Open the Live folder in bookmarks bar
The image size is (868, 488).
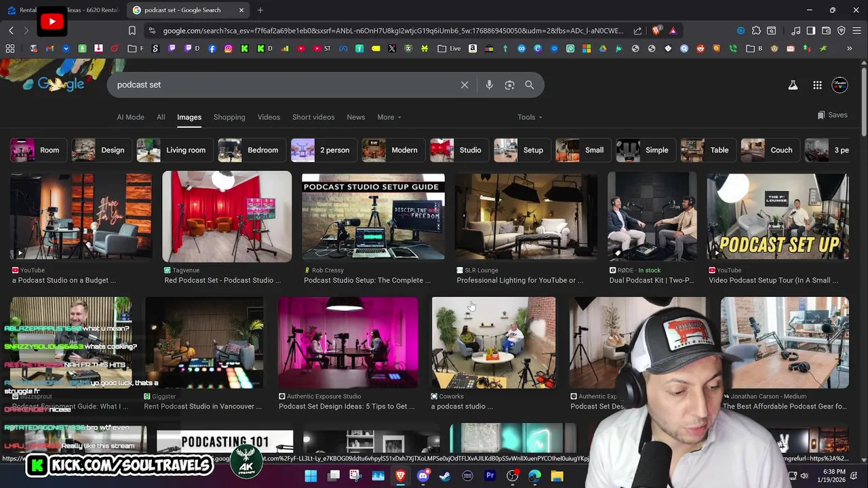click(x=449, y=48)
